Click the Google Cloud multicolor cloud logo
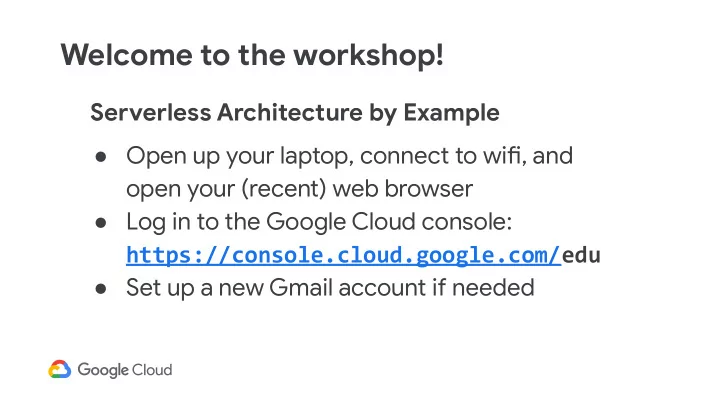The width and height of the screenshot is (720, 405). (x=60, y=370)
